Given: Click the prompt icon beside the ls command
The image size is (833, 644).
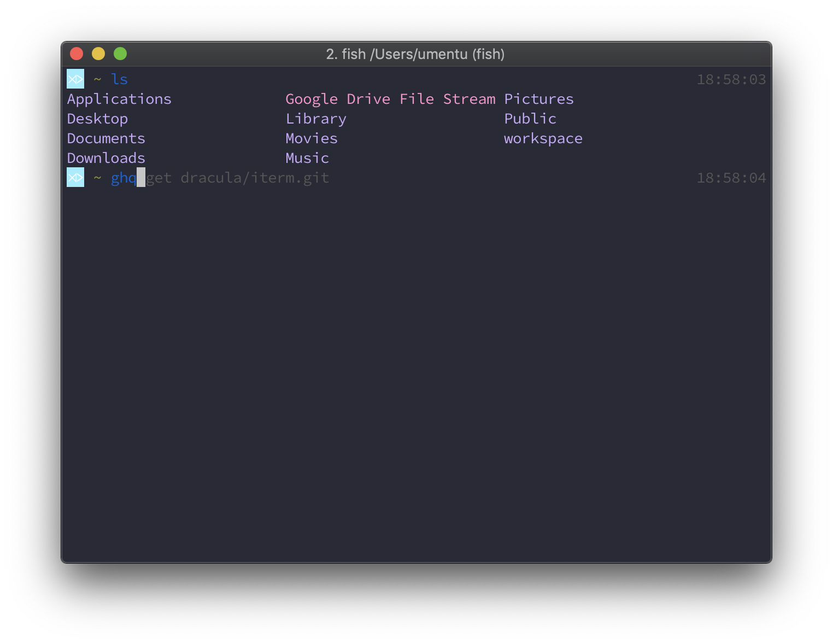Looking at the screenshot, I should pos(75,79).
